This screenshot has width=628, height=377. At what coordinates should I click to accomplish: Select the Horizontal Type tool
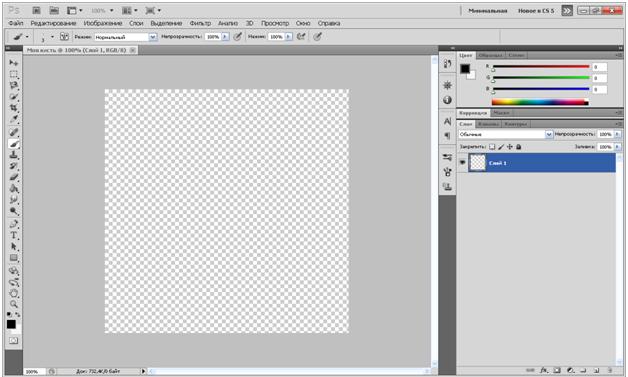[x=14, y=235]
